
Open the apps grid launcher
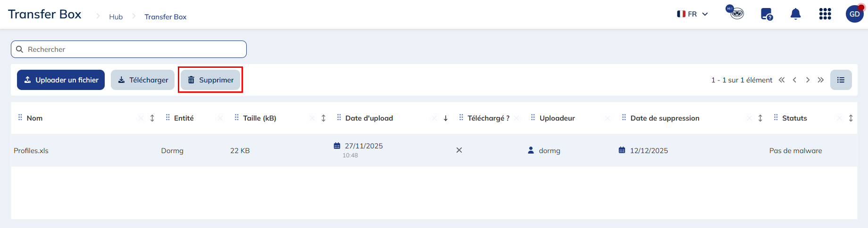(x=825, y=14)
